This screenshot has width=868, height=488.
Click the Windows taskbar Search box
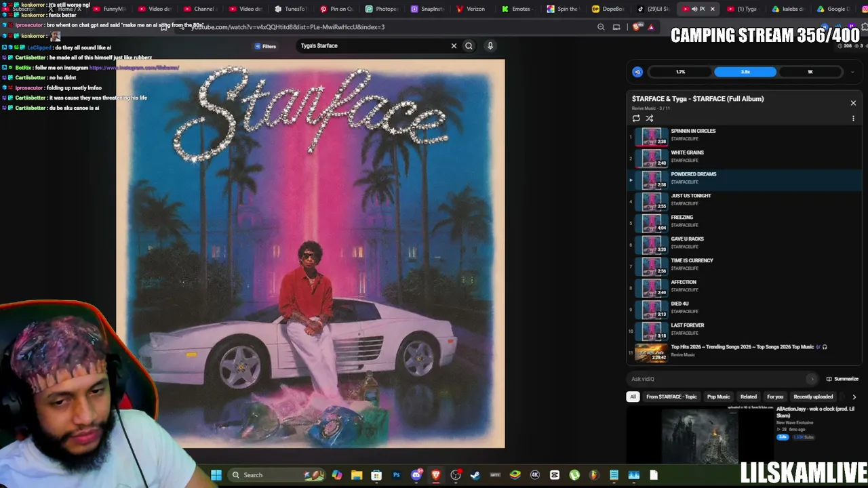tap(277, 475)
